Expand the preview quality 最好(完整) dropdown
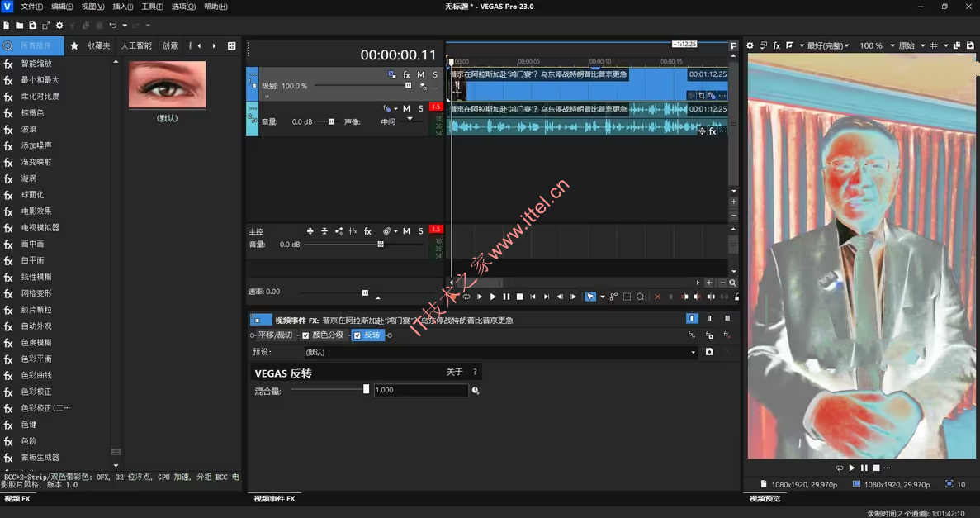Image resolution: width=980 pixels, height=518 pixels. [x=828, y=46]
